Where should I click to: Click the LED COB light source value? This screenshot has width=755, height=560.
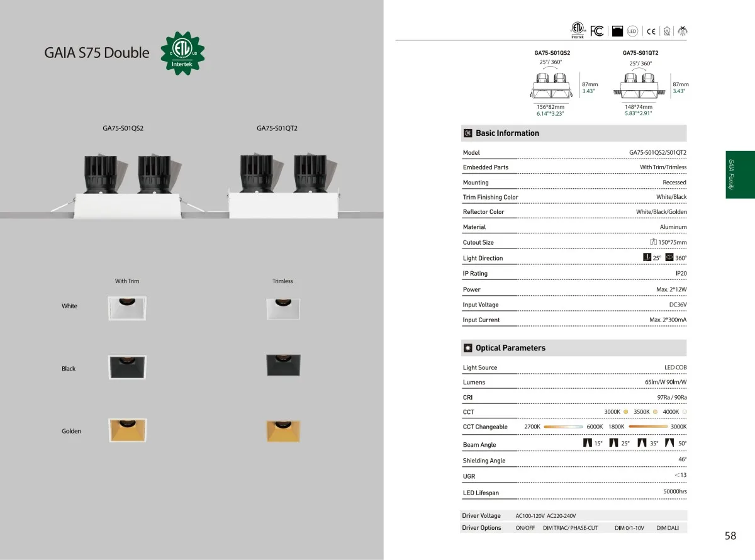coord(675,367)
